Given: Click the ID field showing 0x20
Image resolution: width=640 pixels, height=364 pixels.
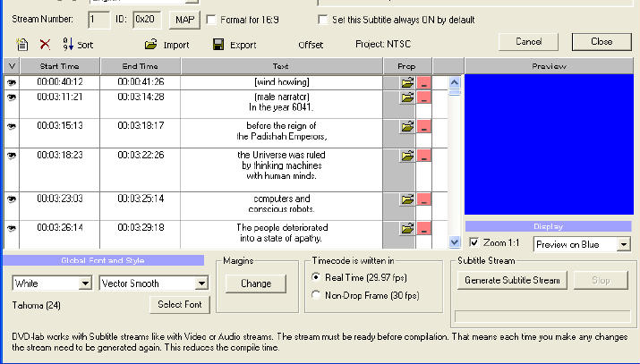Looking at the screenshot, I should click(147, 20).
